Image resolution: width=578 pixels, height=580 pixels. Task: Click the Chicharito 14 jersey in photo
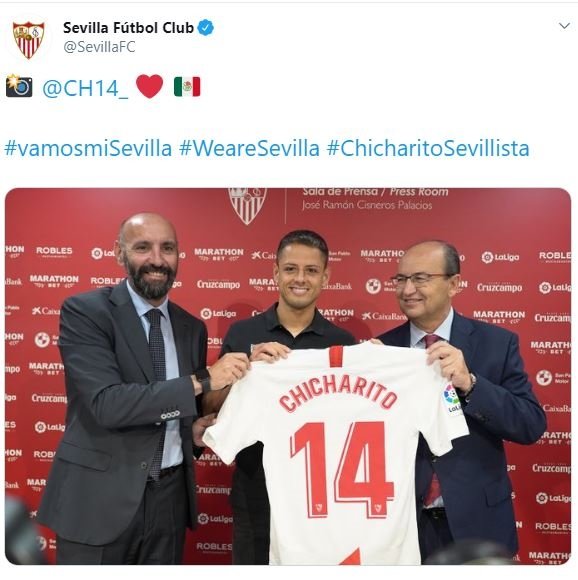coord(336,453)
